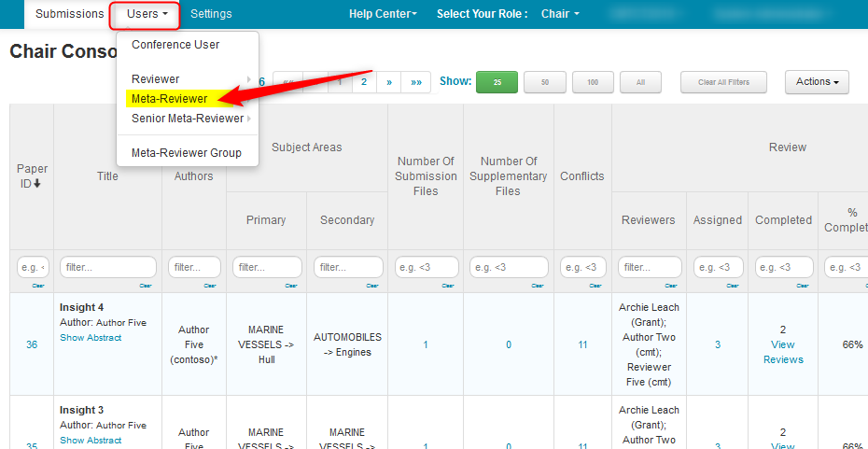Viewport: 868px width, 449px height.
Task: Open conflicts count 11 for paper 36
Action: (582, 344)
